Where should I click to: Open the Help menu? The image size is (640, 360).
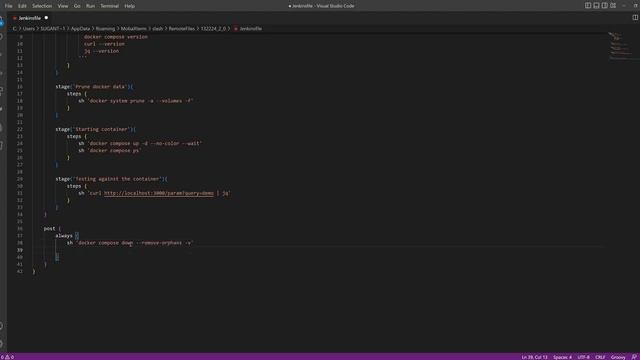(129, 6)
